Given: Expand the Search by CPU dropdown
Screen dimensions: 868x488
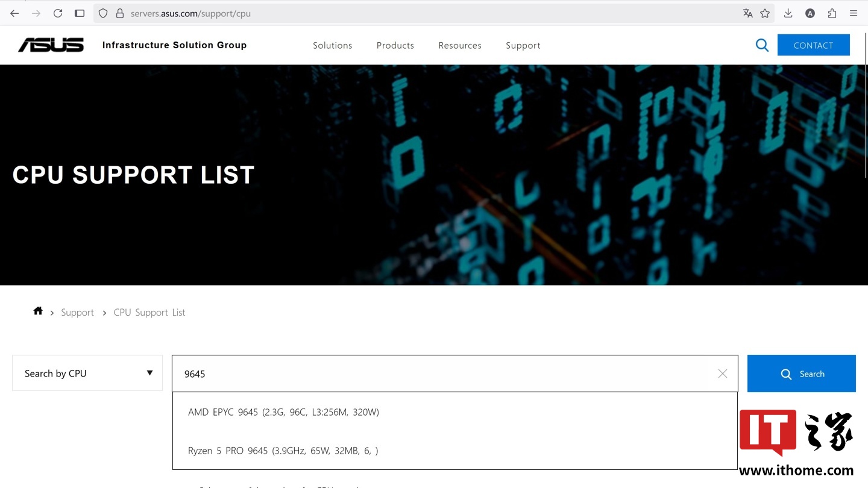Looking at the screenshot, I should 87,373.
